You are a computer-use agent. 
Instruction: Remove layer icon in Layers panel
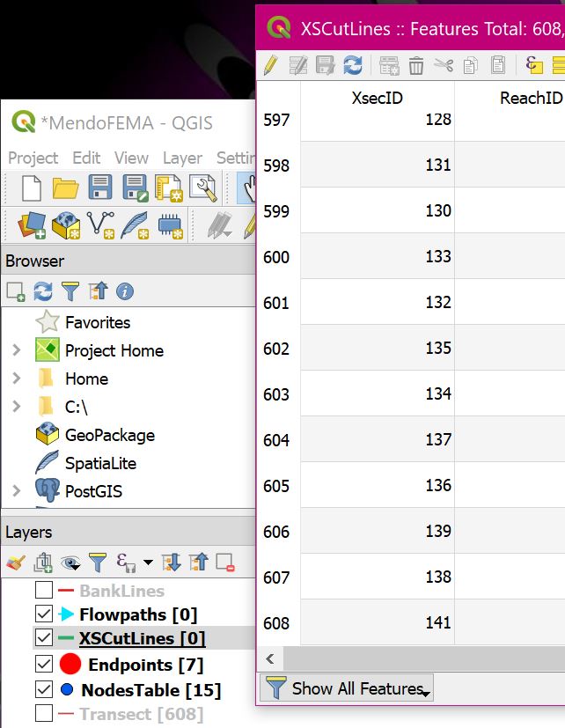point(225,563)
